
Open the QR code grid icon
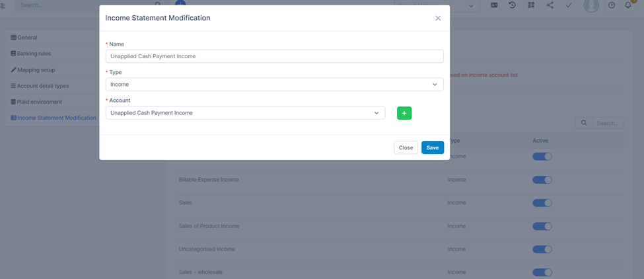point(531,5)
